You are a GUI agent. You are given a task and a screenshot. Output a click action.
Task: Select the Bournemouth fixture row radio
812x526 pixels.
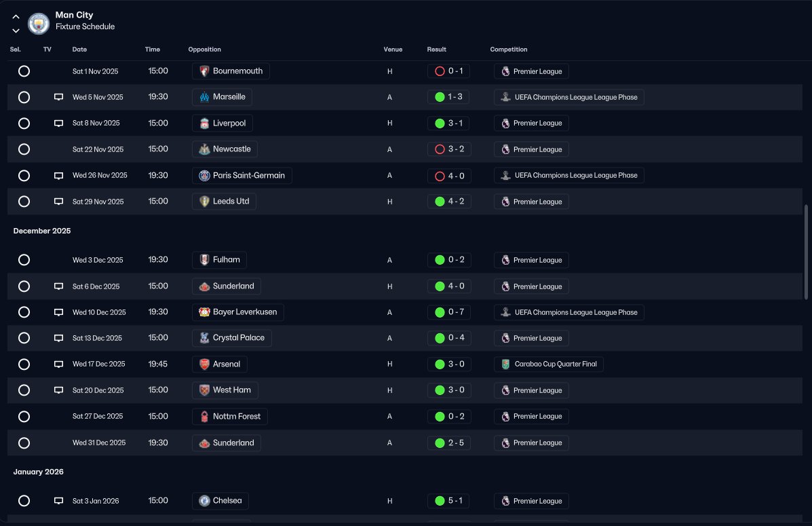click(x=24, y=71)
